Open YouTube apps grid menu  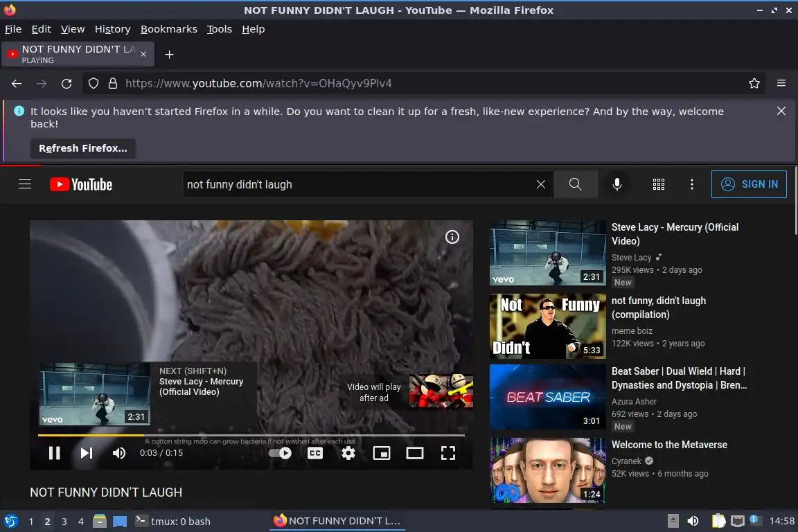pyautogui.click(x=659, y=184)
